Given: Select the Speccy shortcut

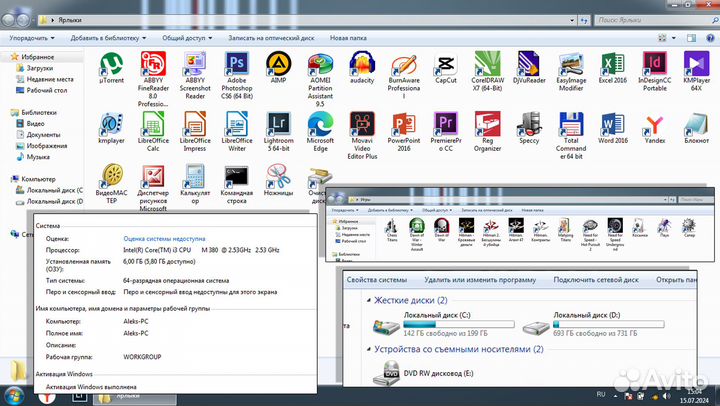Looking at the screenshot, I should (529, 128).
